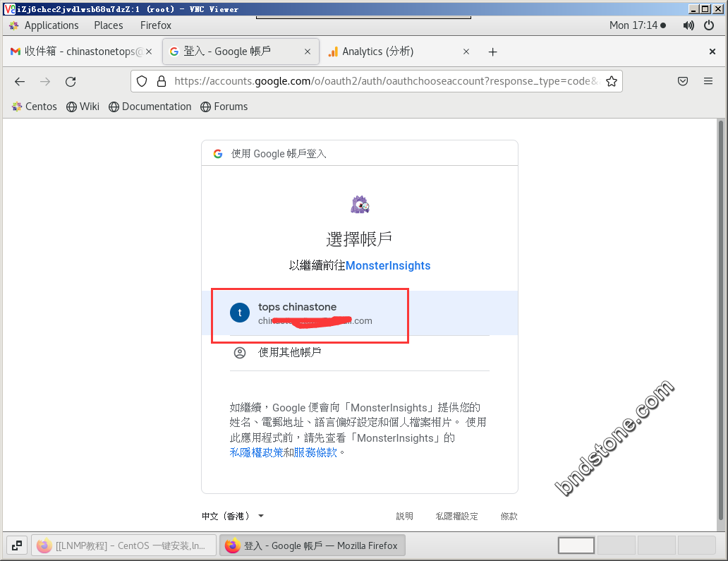Bookmark this page with the star icon

[612, 81]
